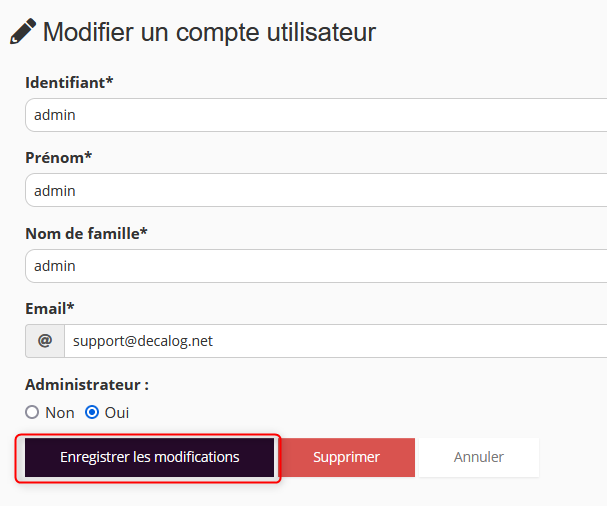Click the "Non" text beside its radio

click(x=60, y=412)
